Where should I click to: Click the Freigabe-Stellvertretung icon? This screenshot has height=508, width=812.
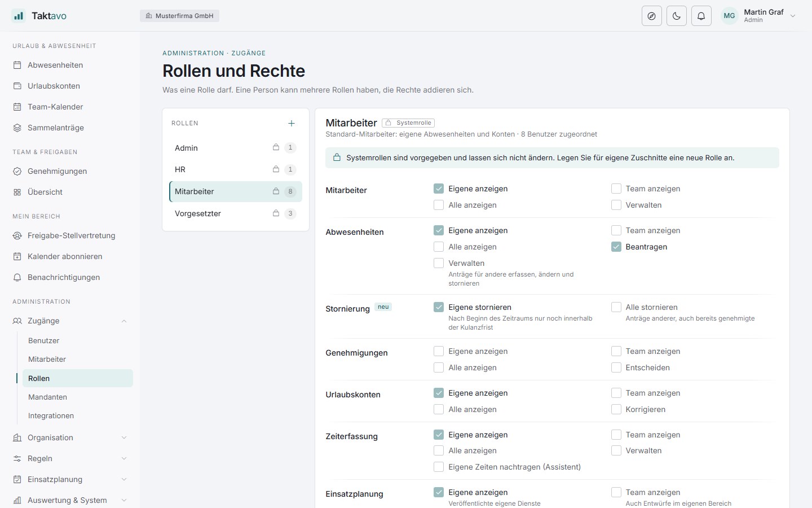coord(17,235)
